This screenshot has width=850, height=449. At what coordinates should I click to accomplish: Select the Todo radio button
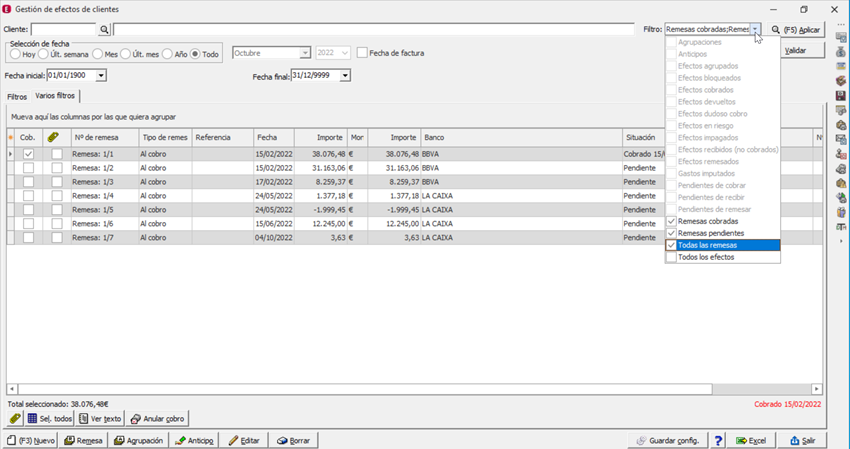(x=195, y=54)
